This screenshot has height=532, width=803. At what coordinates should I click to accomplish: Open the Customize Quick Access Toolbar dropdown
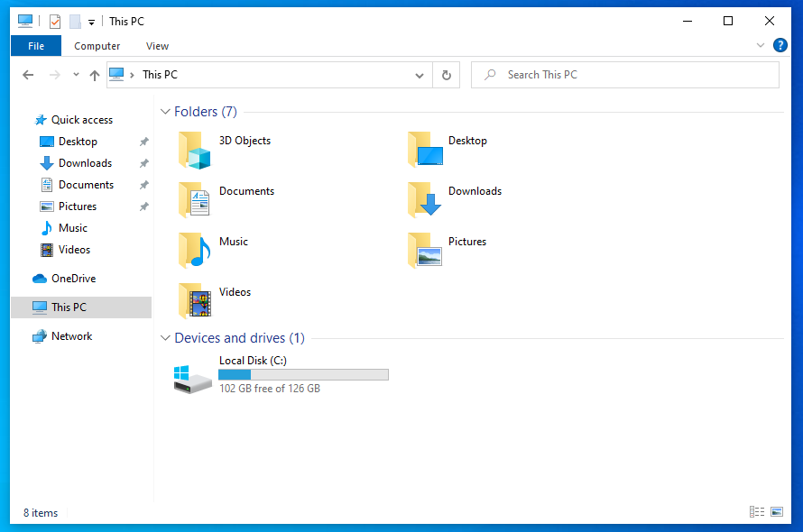click(91, 22)
